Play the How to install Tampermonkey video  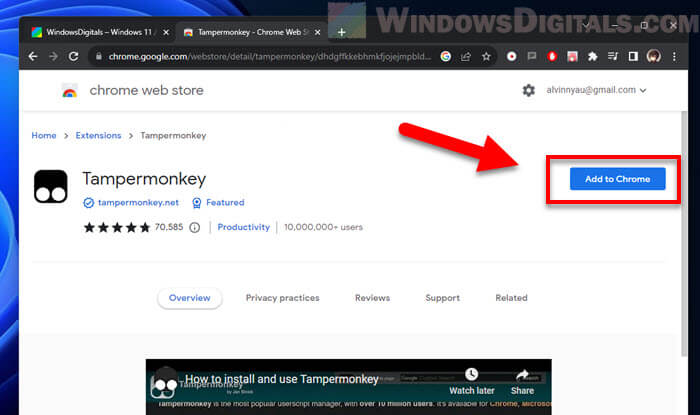(x=348, y=387)
